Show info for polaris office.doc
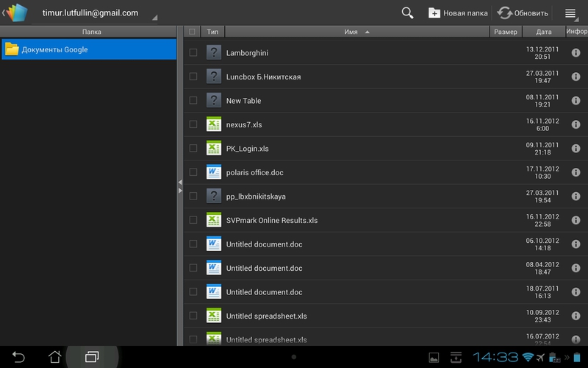 (576, 172)
